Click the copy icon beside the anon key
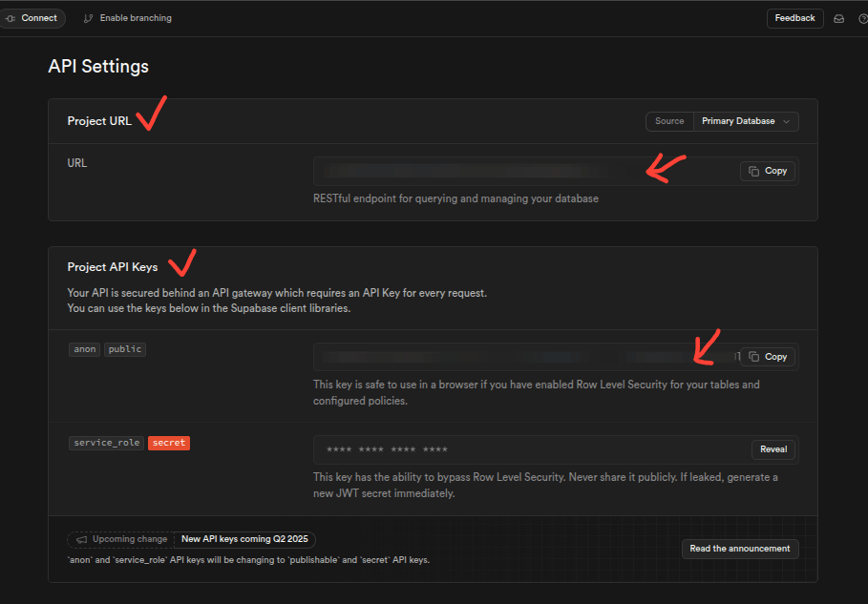Image resolution: width=868 pixels, height=604 pixels. (x=754, y=356)
